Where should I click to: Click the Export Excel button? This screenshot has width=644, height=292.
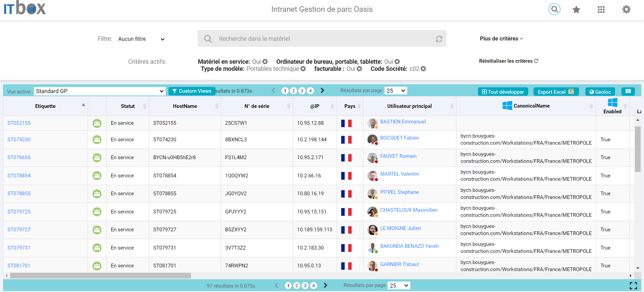(555, 92)
